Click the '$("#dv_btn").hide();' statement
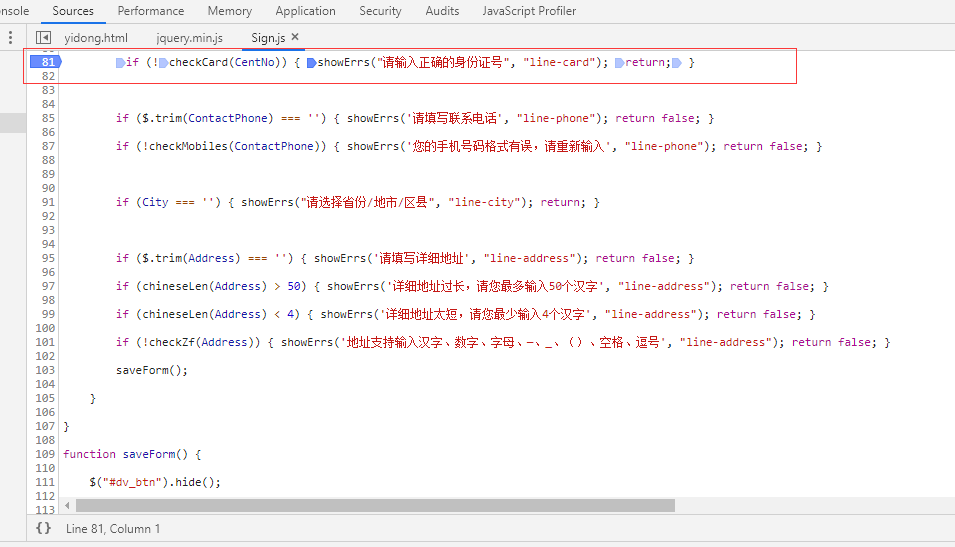 [155, 482]
